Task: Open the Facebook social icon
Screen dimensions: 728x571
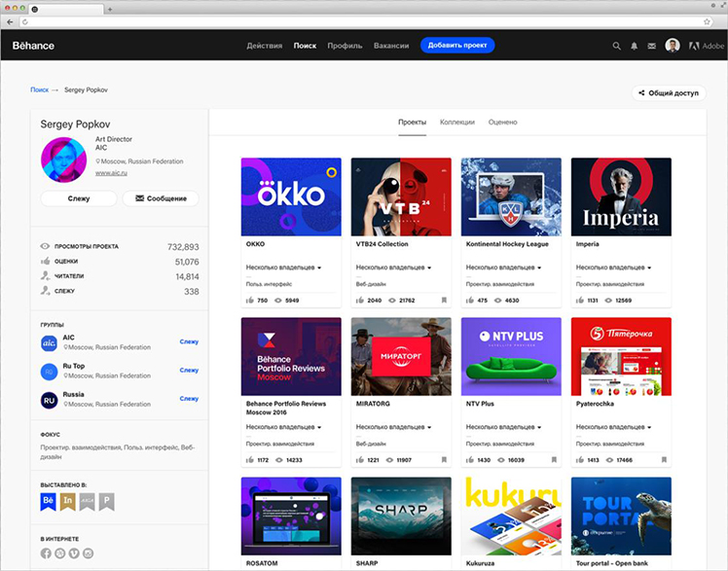Action: click(46, 553)
